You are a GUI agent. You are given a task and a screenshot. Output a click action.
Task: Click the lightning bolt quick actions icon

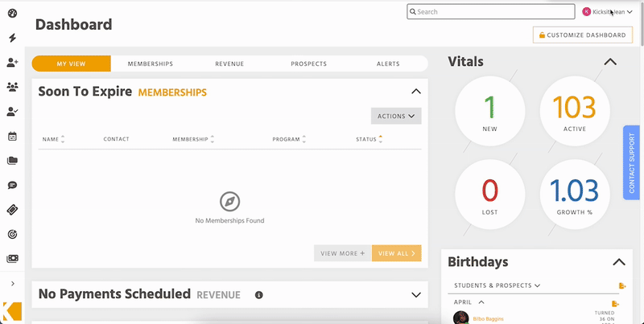[12, 38]
